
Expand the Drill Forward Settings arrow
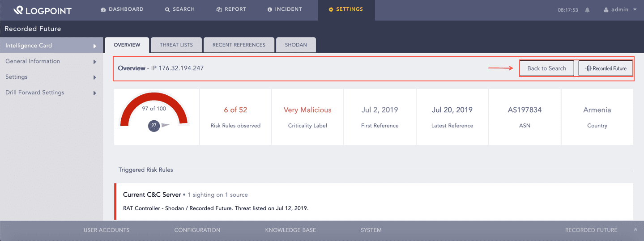[94, 93]
